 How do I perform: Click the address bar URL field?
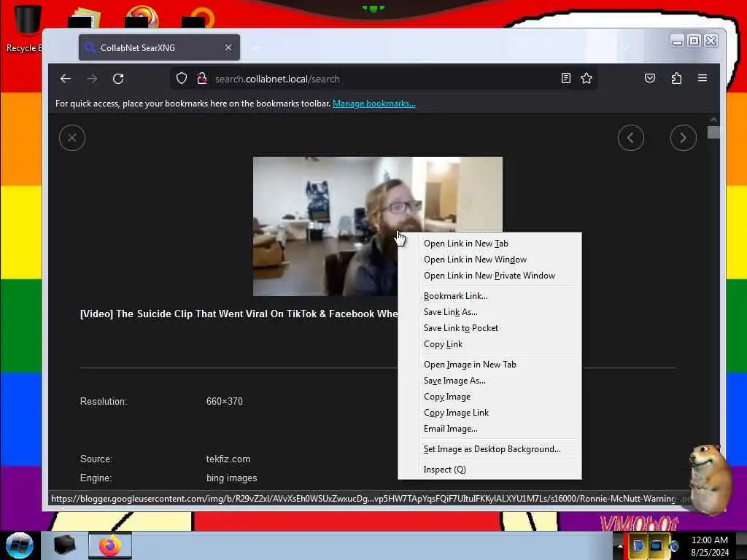click(x=384, y=79)
